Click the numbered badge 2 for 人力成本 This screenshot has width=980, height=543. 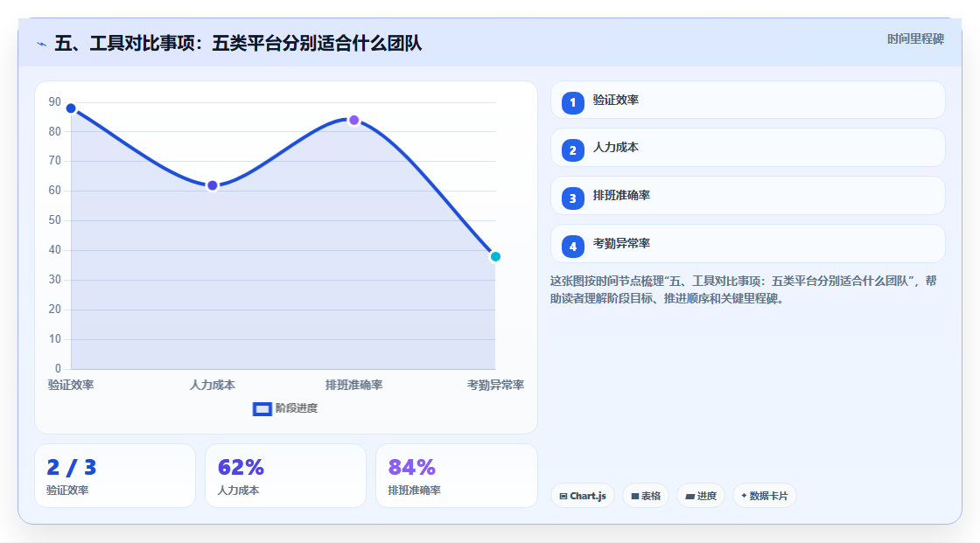tap(572, 150)
